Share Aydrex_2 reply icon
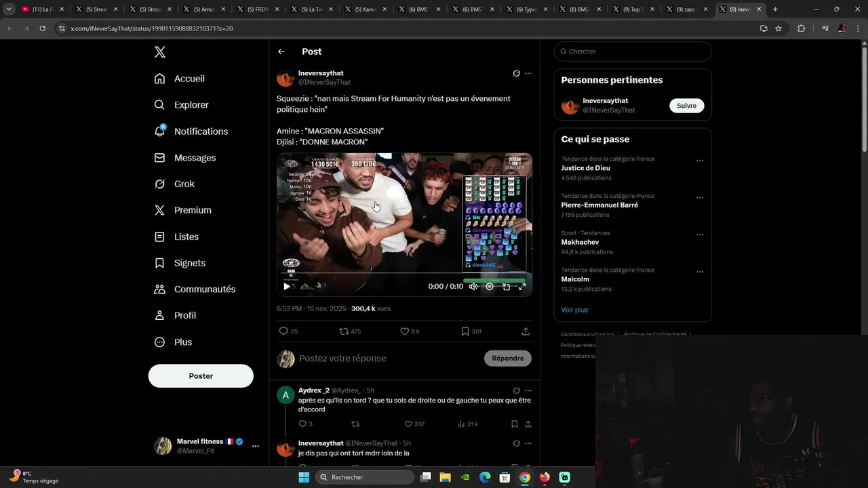 528,424
